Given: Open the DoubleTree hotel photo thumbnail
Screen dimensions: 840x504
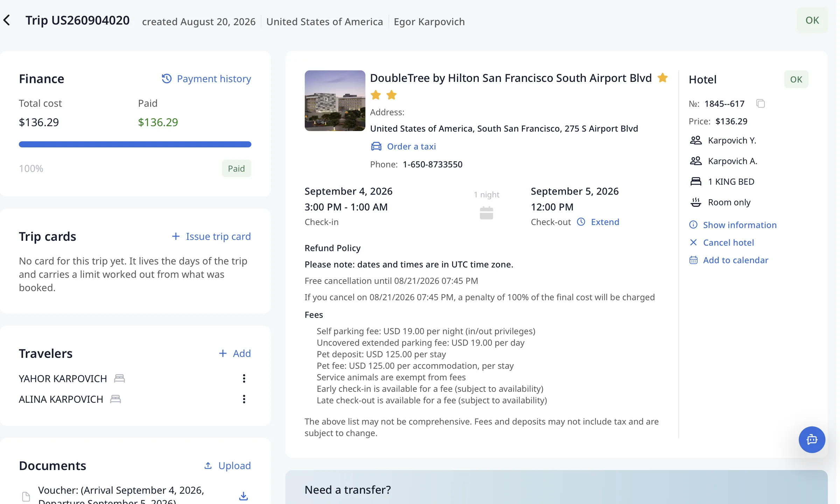Looking at the screenshot, I should [x=335, y=101].
